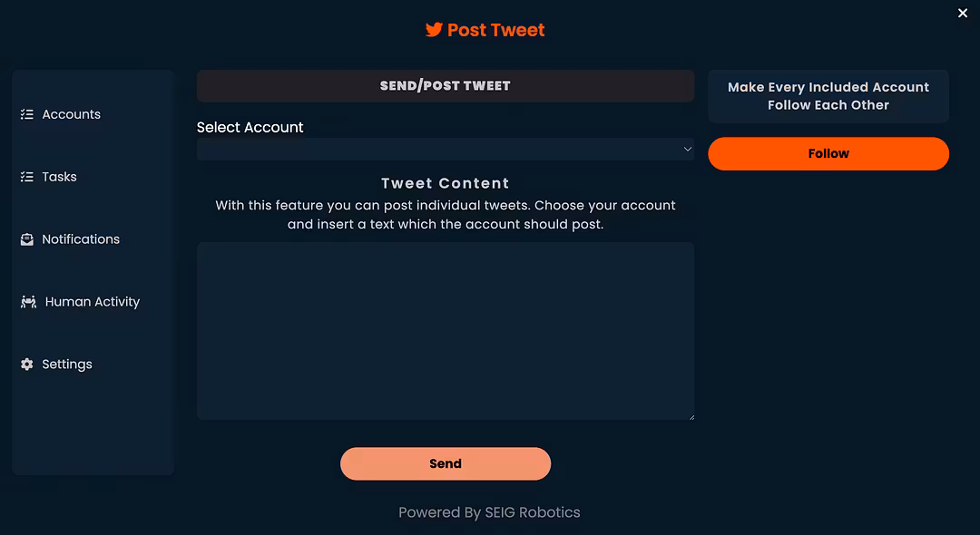The image size is (980, 535).
Task: Click the orange Follow button
Action: pyautogui.click(x=828, y=153)
